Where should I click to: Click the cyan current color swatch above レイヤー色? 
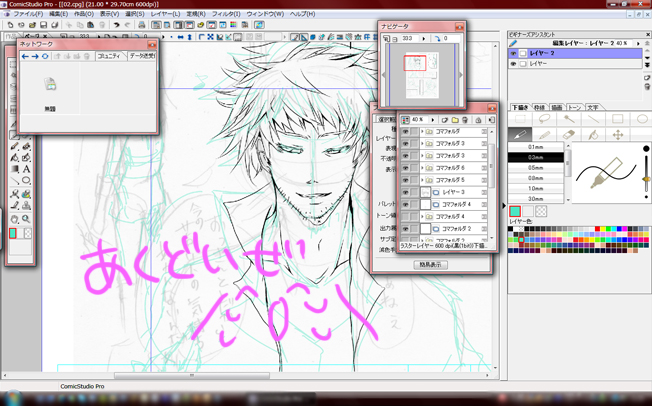click(515, 211)
